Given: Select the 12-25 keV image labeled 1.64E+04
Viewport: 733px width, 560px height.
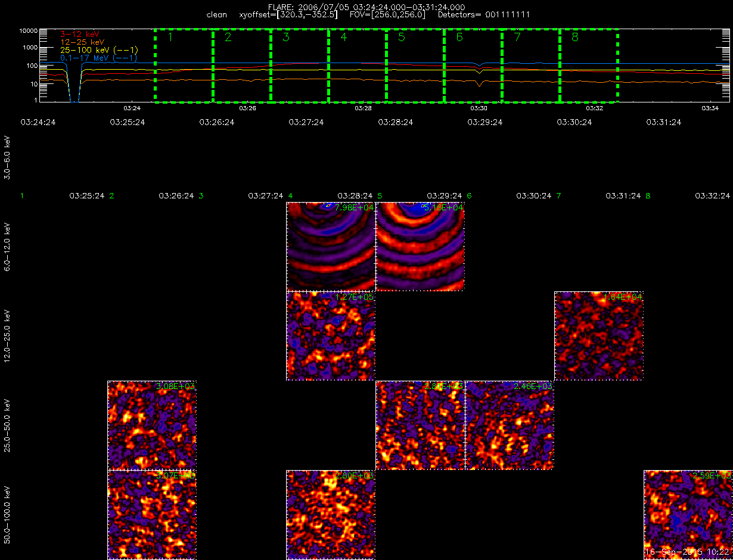Looking at the screenshot, I should (599, 336).
